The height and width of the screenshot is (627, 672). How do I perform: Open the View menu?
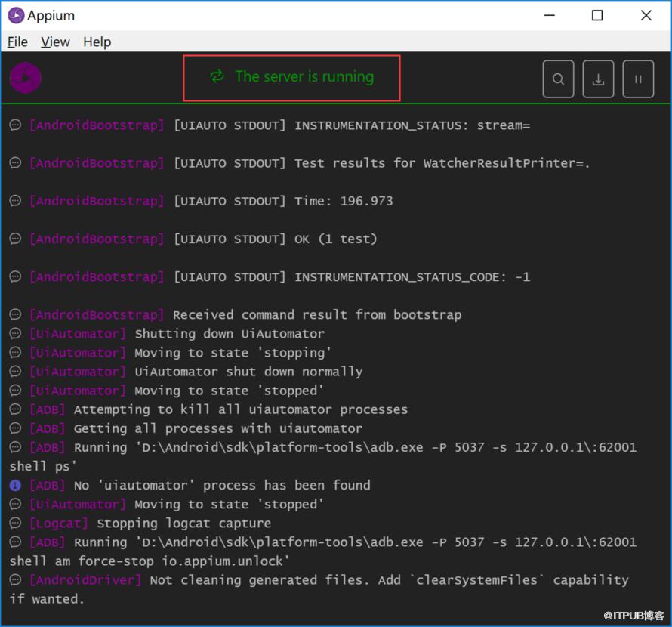(x=55, y=42)
